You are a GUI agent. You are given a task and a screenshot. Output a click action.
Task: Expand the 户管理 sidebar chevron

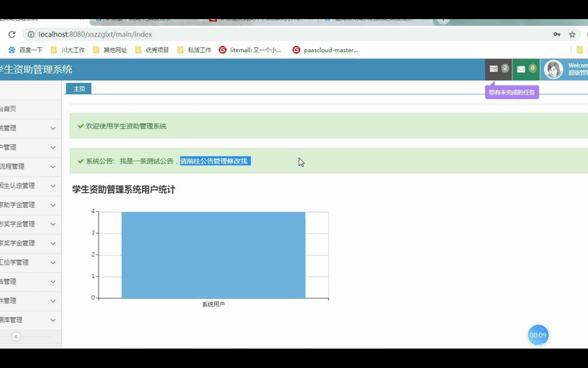point(53,147)
